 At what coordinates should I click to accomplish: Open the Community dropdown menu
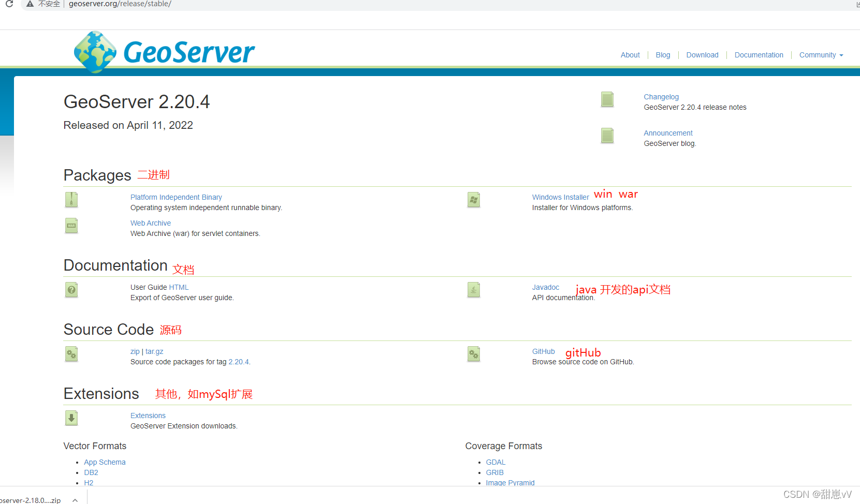coord(821,55)
